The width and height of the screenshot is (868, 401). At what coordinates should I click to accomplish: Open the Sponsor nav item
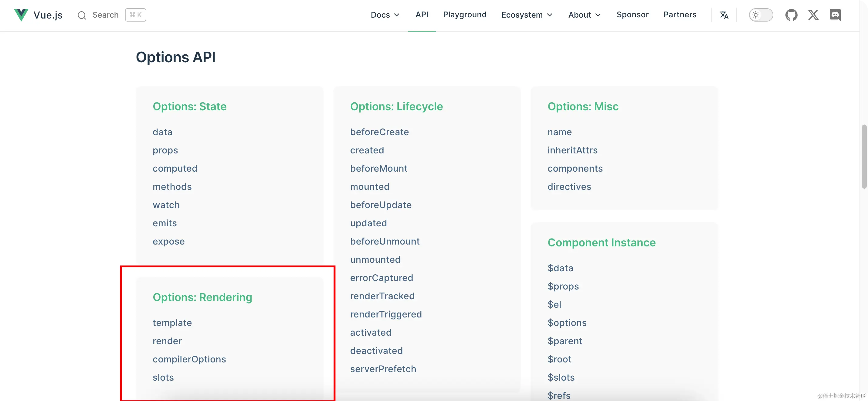coord(632,15)
